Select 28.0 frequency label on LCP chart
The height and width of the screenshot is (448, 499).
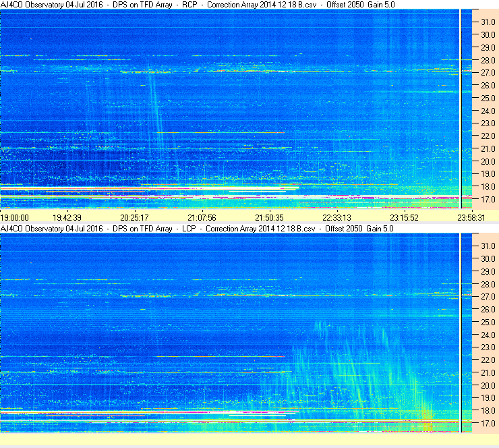pos(488,284)
